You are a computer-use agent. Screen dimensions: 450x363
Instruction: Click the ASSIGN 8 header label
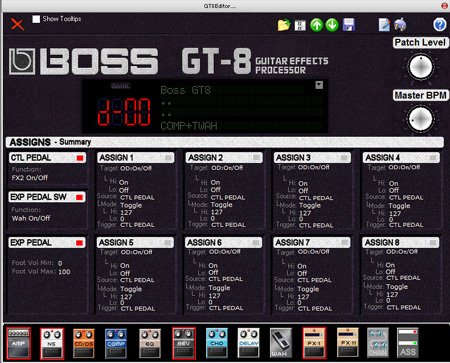[x=382, y=243]
